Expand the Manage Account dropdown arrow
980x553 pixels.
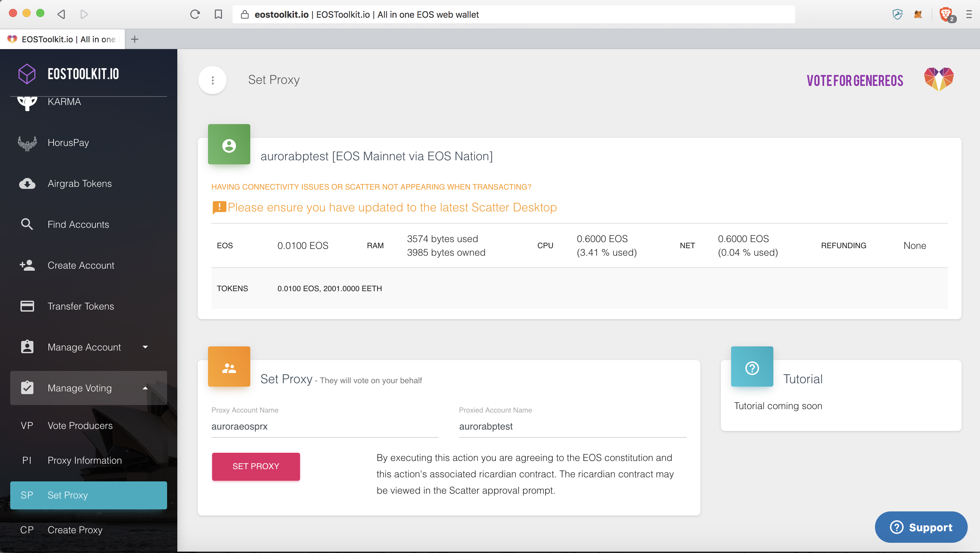point(145,347)
